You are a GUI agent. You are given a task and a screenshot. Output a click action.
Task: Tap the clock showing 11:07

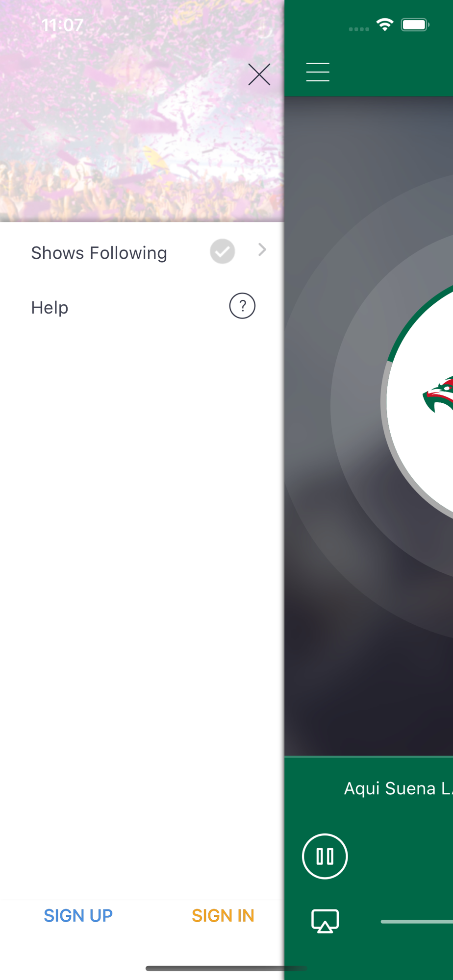[62, 25]
